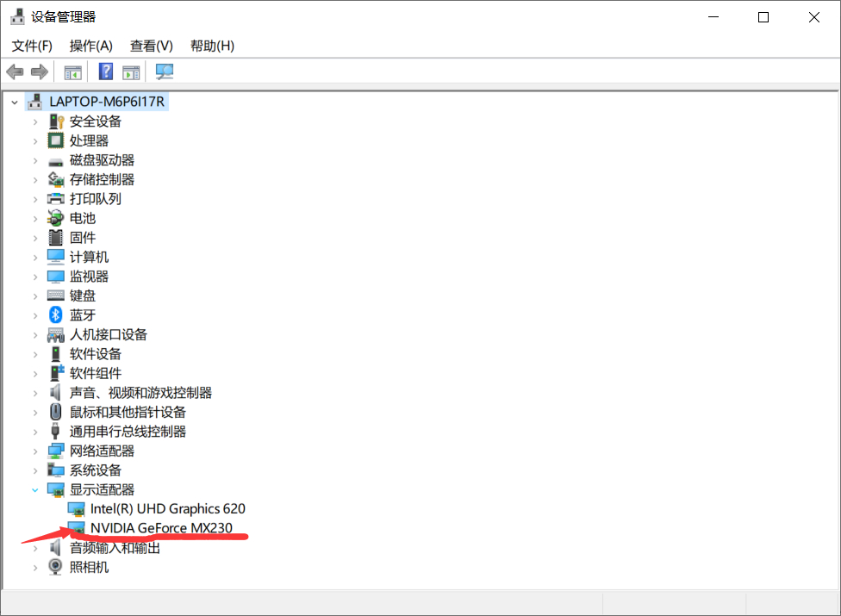The height and width of the screenshot is (616, 841).
Task: Select the 打印队列 label
Action: coord(96,199)
